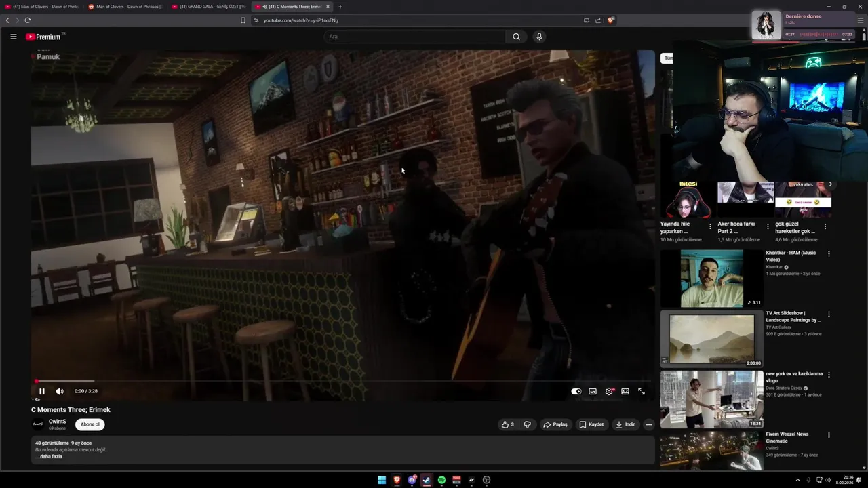Open options for çok güzel hareketler short

point(825,226)
